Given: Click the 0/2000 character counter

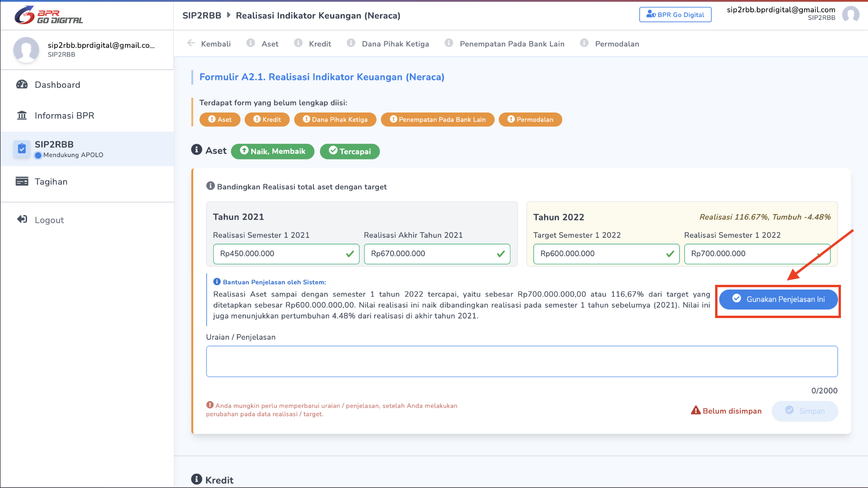Looking at the screenshot, I should coord(824,391).
